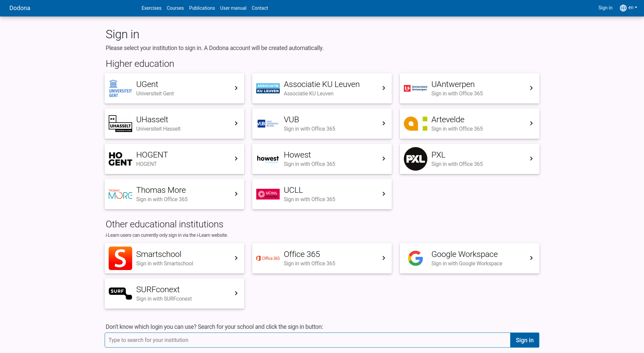Image resolution: width=644 pixels, height=353 pixels.
Task: Click the Office 365 logo icon
Action: (x=268, y=258)
